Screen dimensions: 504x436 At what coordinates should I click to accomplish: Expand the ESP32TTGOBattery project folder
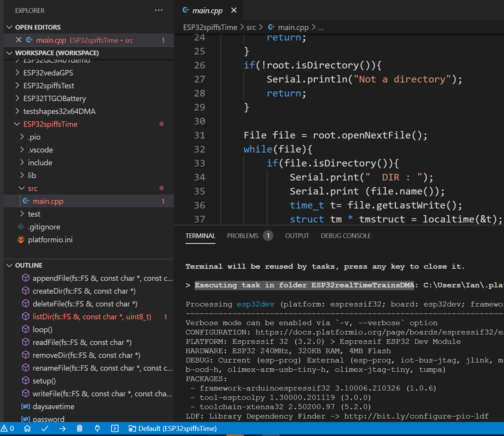pyautogui.click(x=54, y=98)
